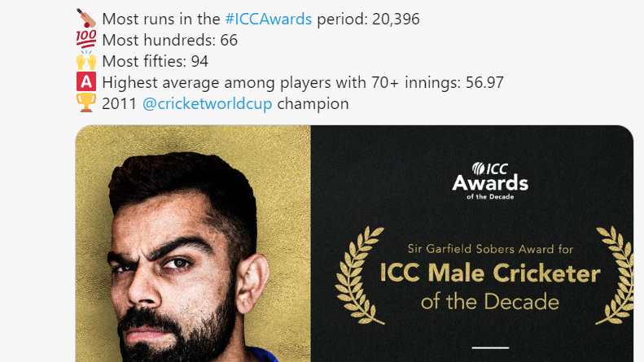This screenshot has width=644, height=362.
Task: Click the raised hands emoji
Action: (86, 61)
